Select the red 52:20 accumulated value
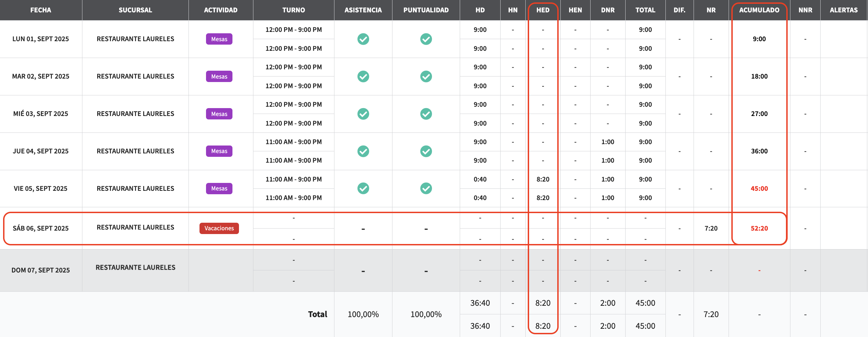868x337 pixels. point(759,228)
